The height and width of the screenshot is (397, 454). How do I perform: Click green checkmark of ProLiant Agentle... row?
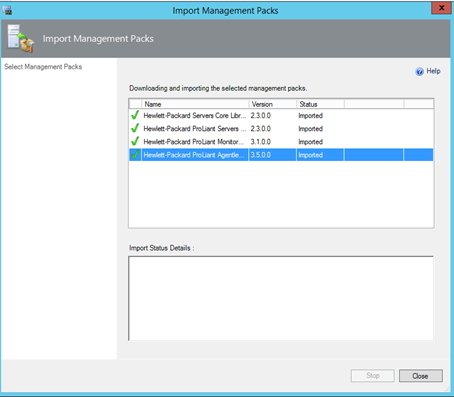point(135,154)
